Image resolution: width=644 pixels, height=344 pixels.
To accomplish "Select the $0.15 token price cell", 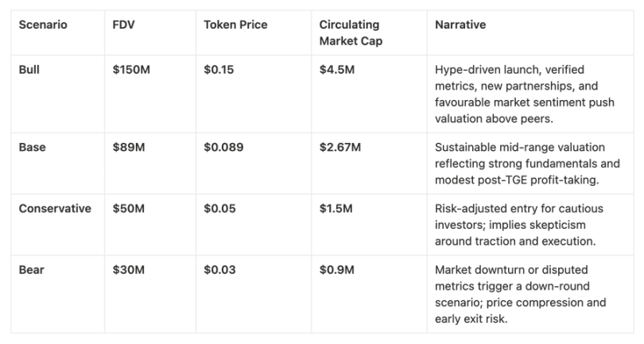I will (219, 69).
